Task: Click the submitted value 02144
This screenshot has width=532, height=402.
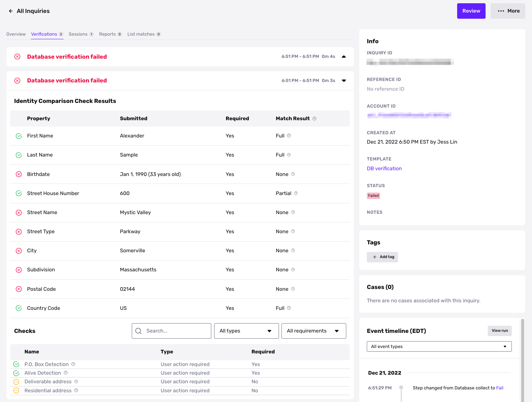Action: click(127, 289)
